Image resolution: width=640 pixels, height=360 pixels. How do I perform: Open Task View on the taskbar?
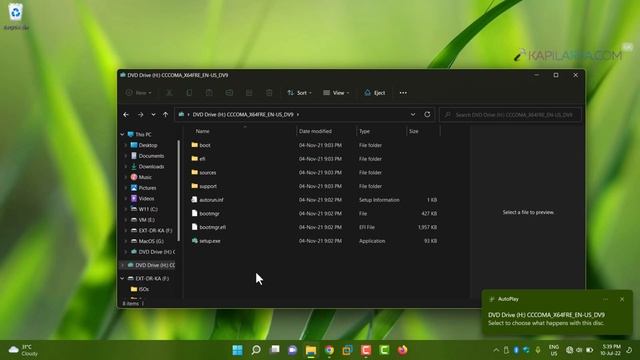coord(275,350)
